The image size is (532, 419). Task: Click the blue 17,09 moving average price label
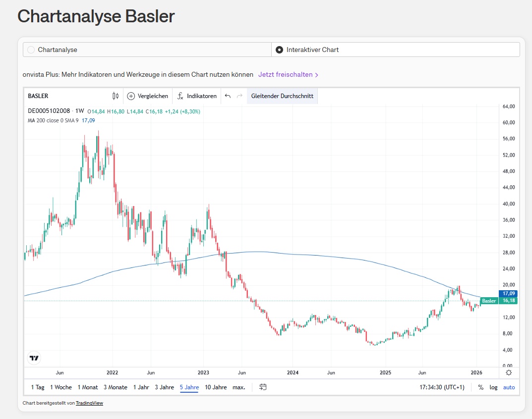pyautogui.click(x=506, y=293)
